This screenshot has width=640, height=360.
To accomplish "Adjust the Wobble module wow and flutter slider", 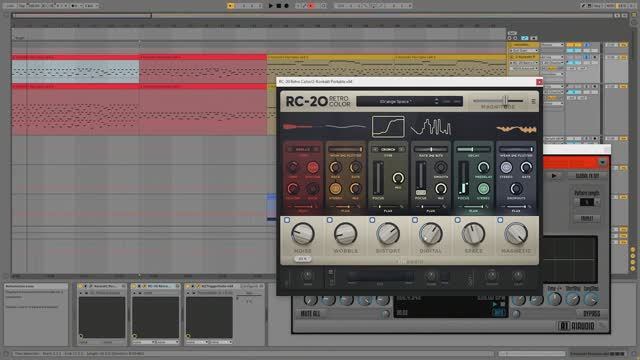I will (345, 149).
